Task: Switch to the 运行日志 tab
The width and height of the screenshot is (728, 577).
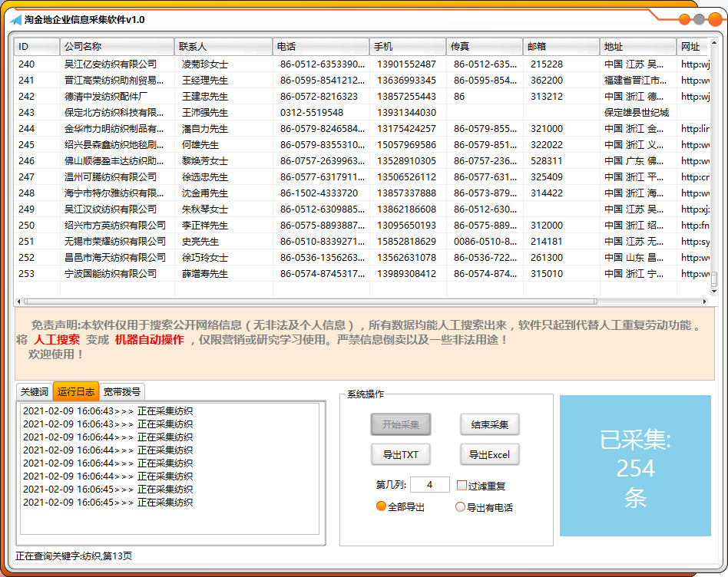Action: coord(76,391)
